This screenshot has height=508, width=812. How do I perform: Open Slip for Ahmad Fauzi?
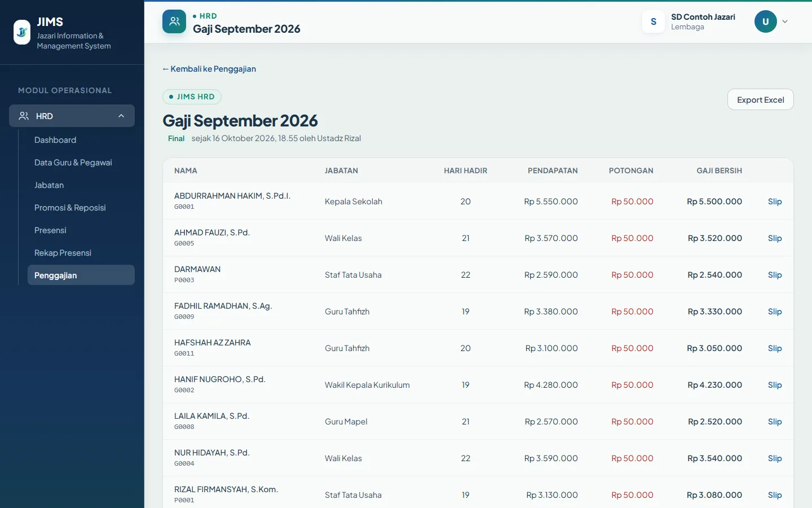click(775, 238)
